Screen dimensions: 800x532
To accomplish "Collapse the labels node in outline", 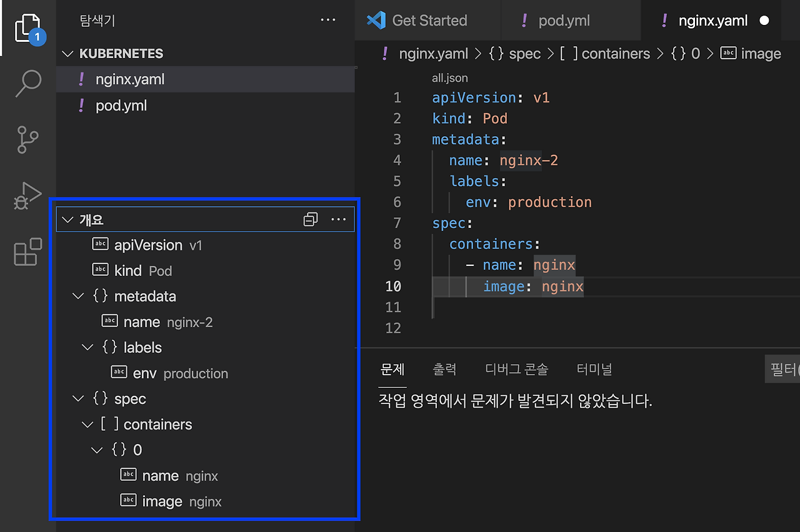I will [x=87, y=347].
